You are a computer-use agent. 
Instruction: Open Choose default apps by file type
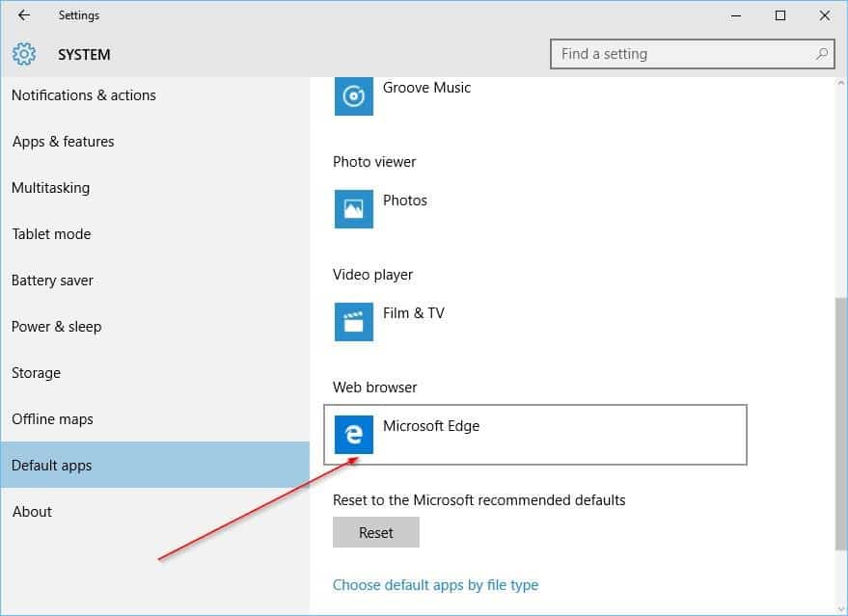click(x=435, y=585)
